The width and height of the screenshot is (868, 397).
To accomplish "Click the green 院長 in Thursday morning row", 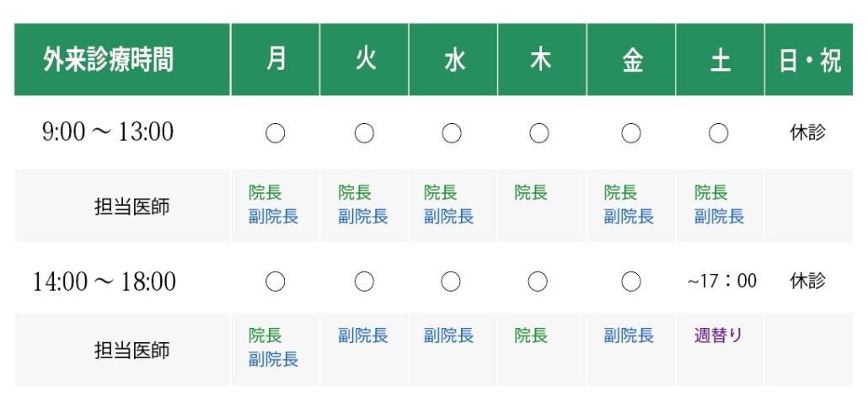I will (x=531, y=193).
